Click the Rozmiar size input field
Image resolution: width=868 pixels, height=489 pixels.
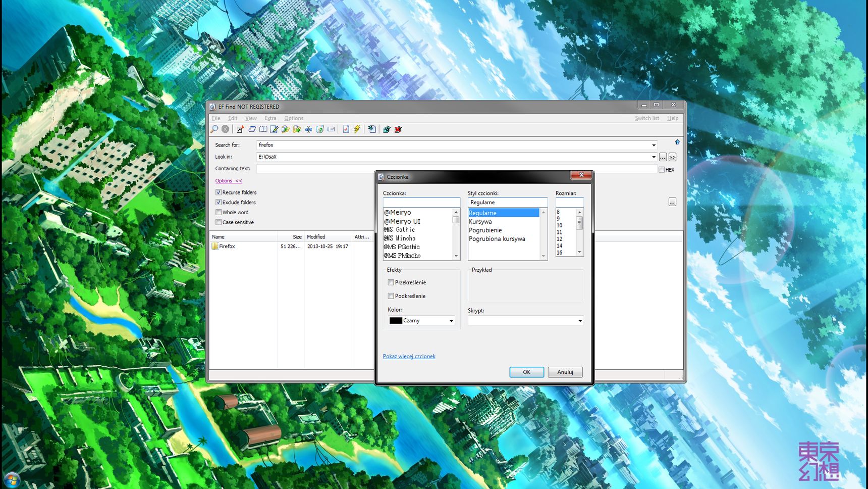click(570, 203)
